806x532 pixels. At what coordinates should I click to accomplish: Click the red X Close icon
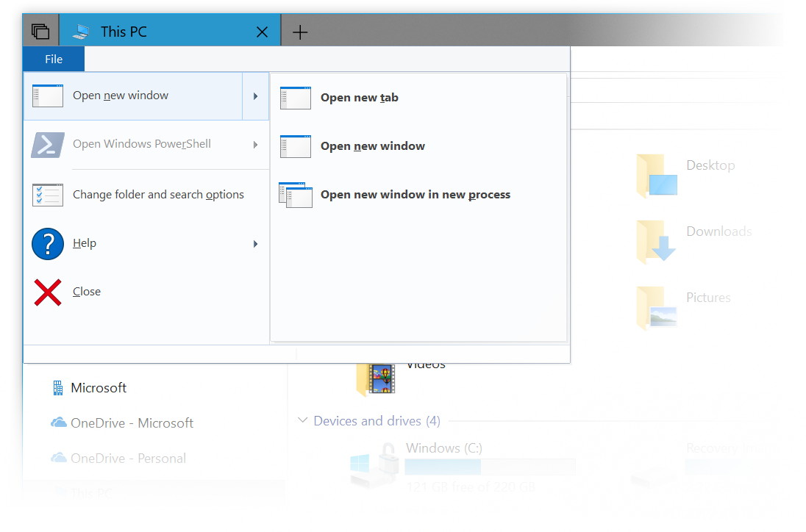click(46, 292)
